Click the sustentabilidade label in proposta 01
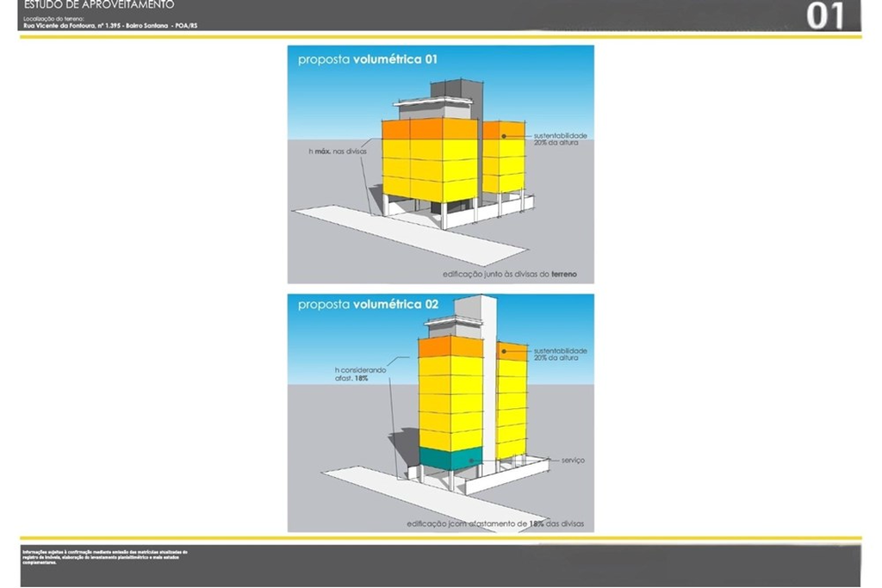This screenshot has height=588, width=882. [x=561, y=139]
